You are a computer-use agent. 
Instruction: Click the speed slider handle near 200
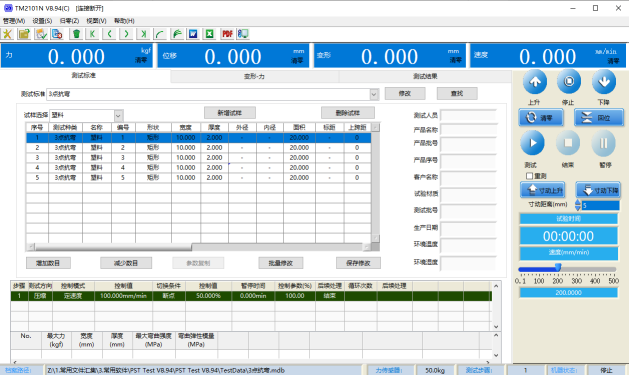(x=558, y=268)
